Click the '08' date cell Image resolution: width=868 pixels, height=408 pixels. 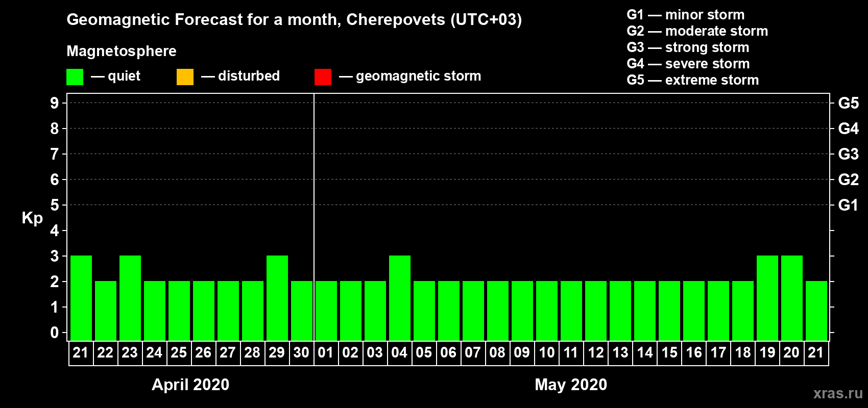click(x=498, y=353)
